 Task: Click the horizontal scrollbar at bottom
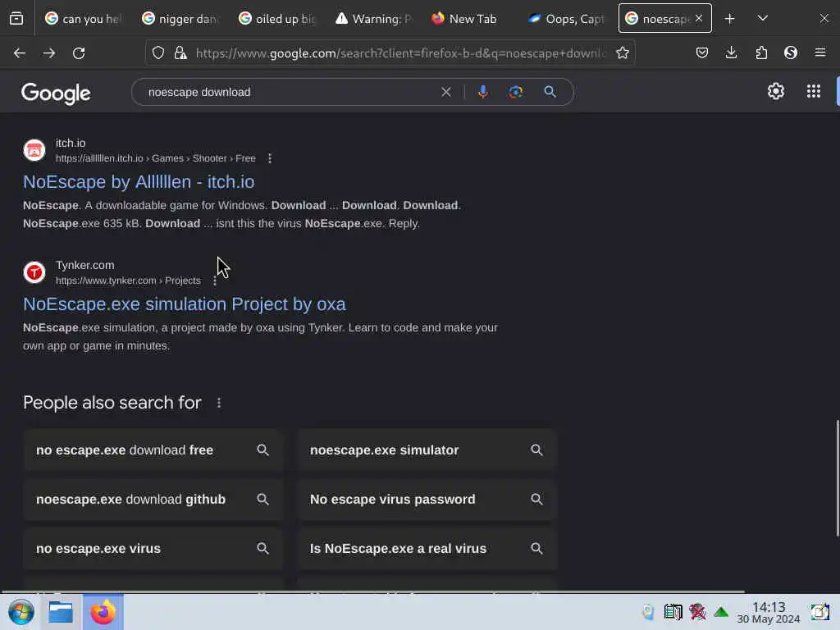pos(373,592)
